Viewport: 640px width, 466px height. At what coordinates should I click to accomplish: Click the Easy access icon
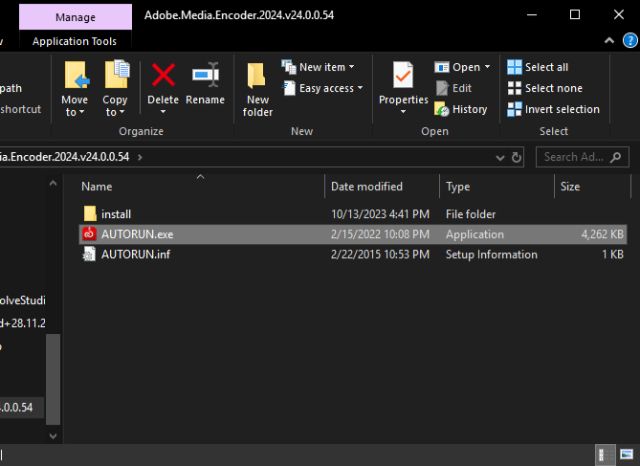click(x=289, y=88)
